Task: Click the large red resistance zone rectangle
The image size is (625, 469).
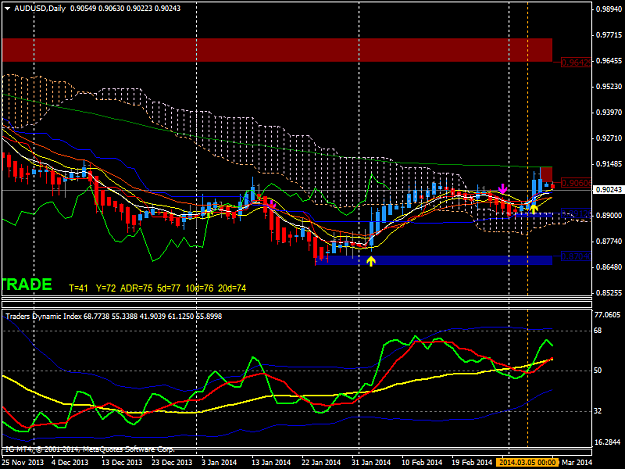Action: pyautogui.click(x=277, y=50)
